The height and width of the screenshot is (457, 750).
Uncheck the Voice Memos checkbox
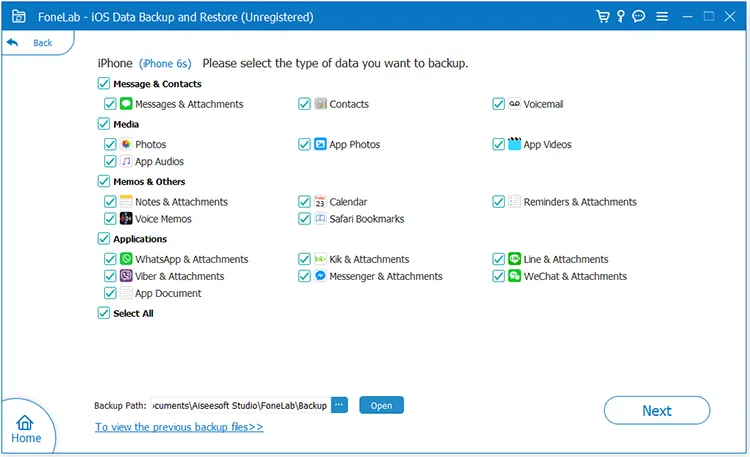[110, 218]
